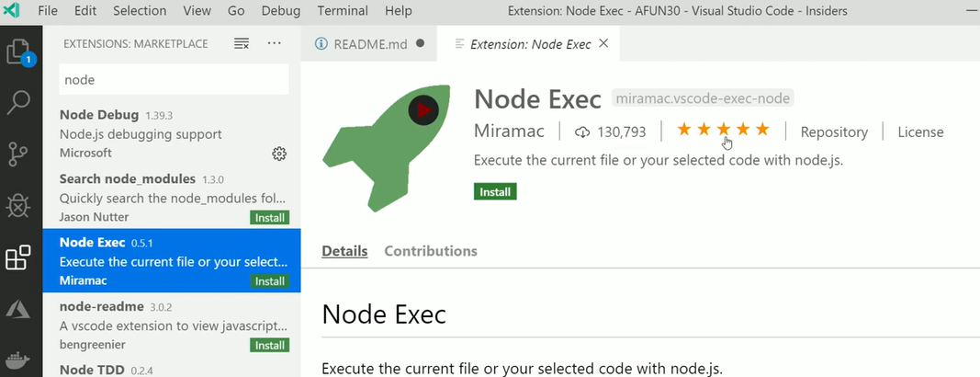Select the Contributions tab

[x=431, y=251]
